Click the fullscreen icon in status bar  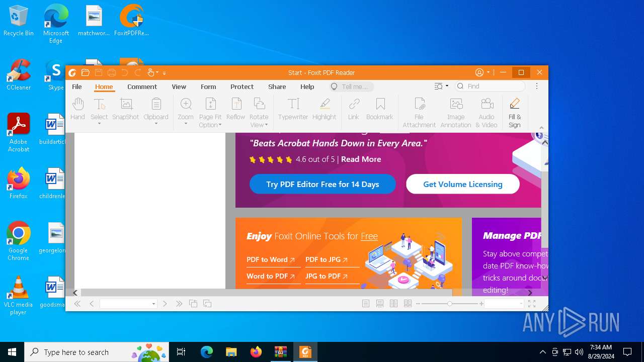coord(532,304)
